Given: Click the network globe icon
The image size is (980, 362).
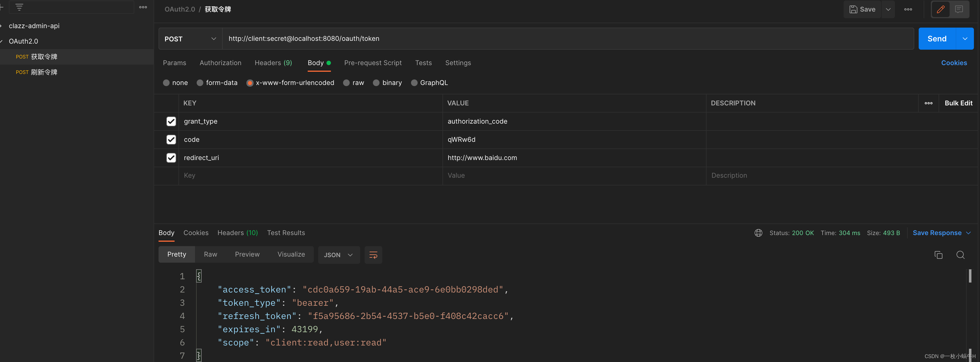Looking at the screenshot, I should 758,233.
